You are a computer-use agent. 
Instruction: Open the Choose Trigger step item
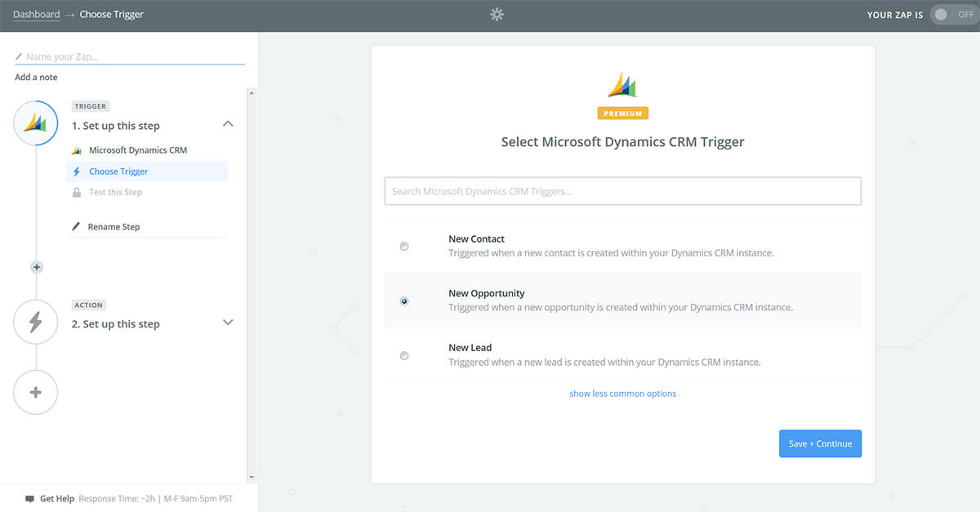point(147,171)
